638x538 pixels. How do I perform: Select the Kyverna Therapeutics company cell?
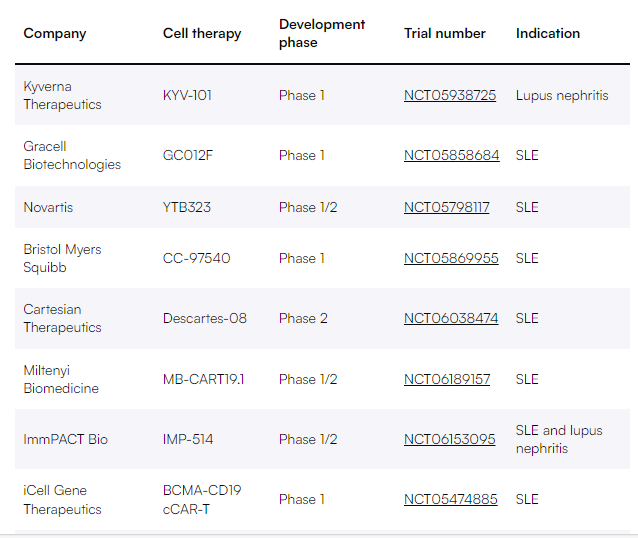pyautogui.click(x=62, y=95)
